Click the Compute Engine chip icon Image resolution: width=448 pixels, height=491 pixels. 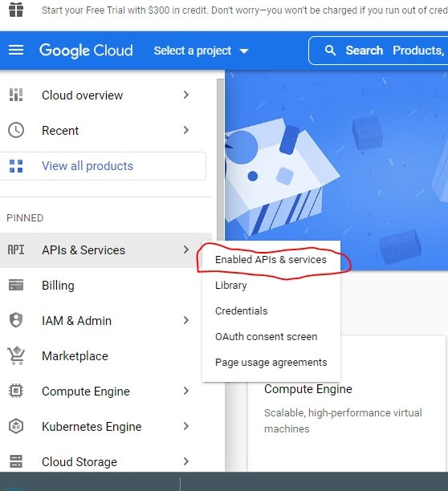pos(16,391)
